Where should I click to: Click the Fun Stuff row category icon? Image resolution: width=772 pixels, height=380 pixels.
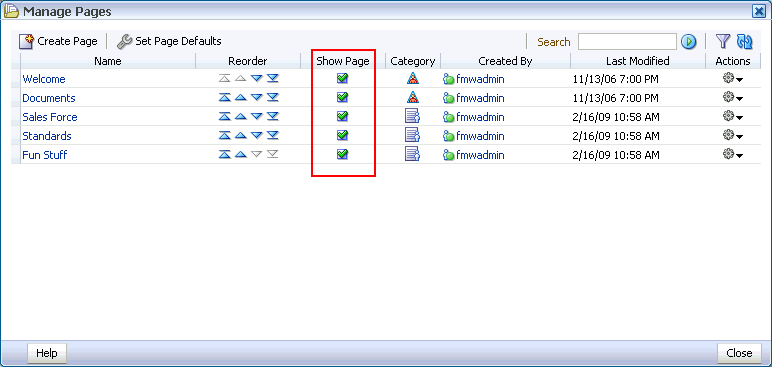(412, 154)
